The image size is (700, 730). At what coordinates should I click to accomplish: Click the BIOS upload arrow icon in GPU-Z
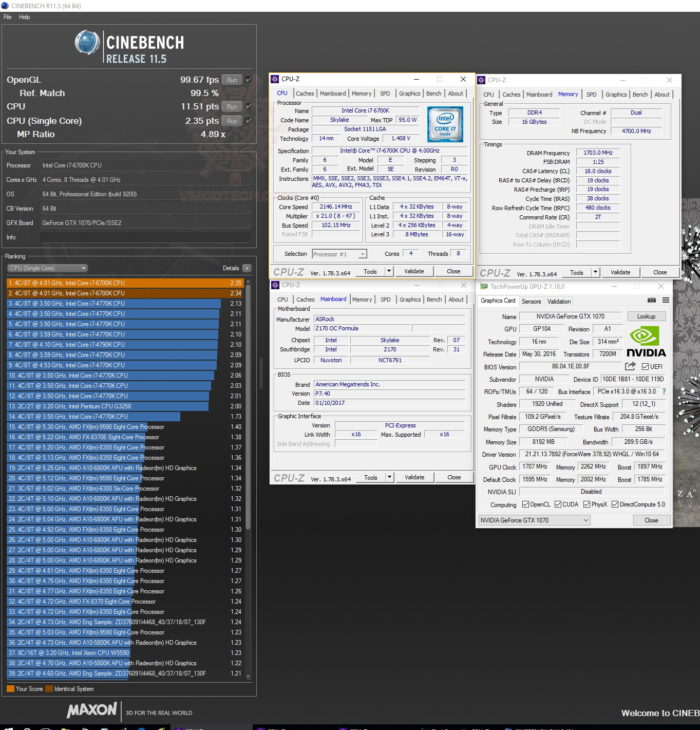pos(630,366)
